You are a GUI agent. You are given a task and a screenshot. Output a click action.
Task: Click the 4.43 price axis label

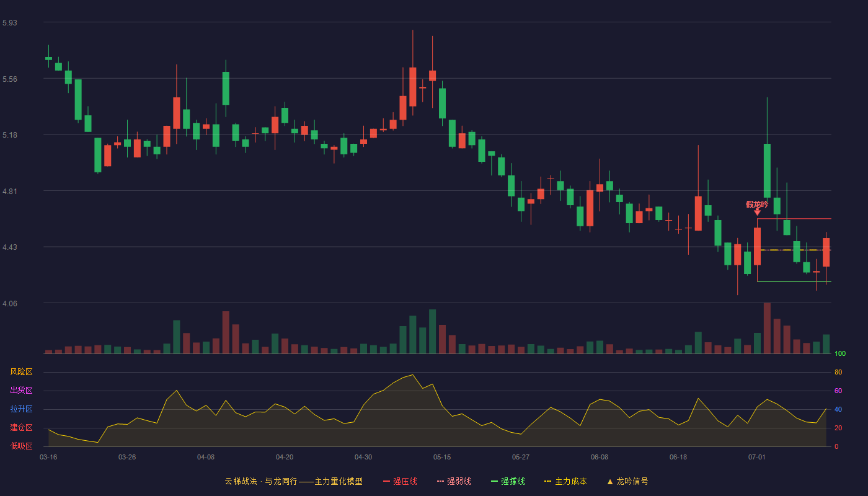[10, 247]
